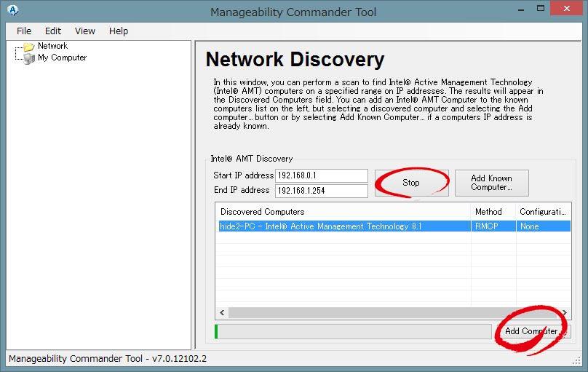Open the Edit menu
This screenshot has height=372, width=588.
coord(53,31)
